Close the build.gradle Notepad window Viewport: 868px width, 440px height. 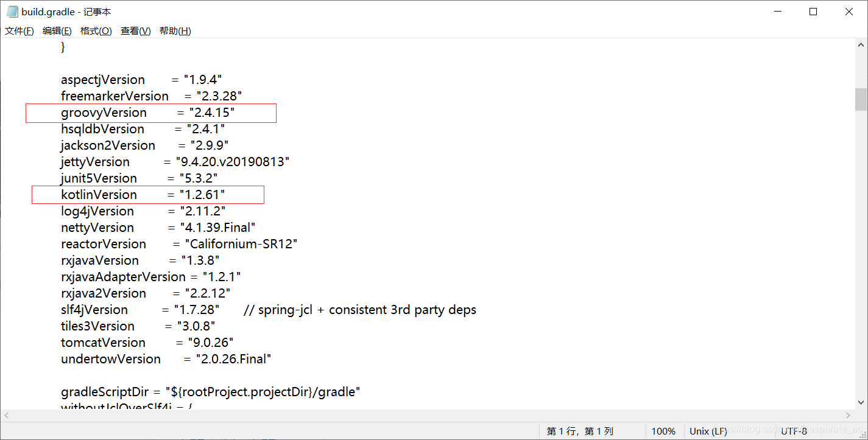pyautogui.click(x=849, y=12)
